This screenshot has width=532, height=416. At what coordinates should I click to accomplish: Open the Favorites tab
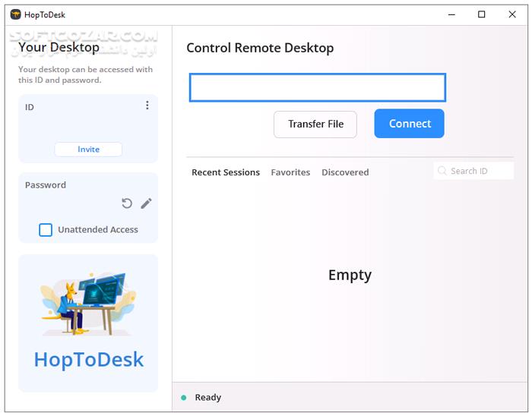pos(290,172)
